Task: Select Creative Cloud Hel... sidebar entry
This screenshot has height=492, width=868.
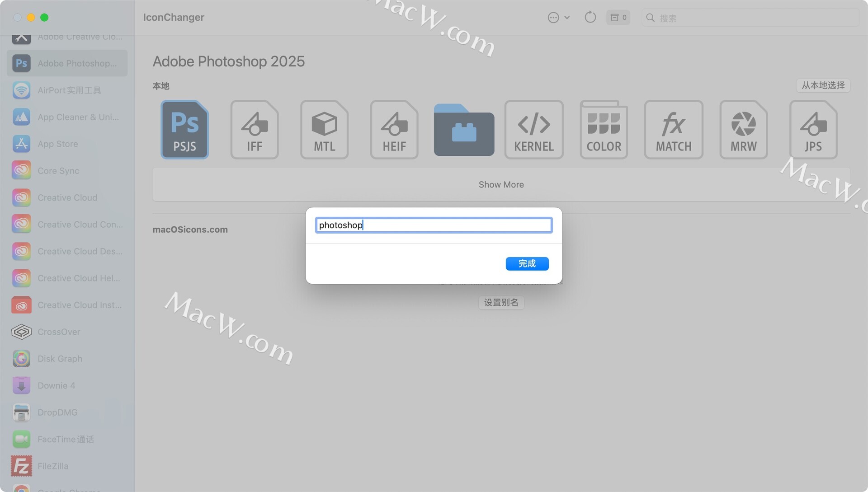Action: pyautogui.click(x=67, y=278)
